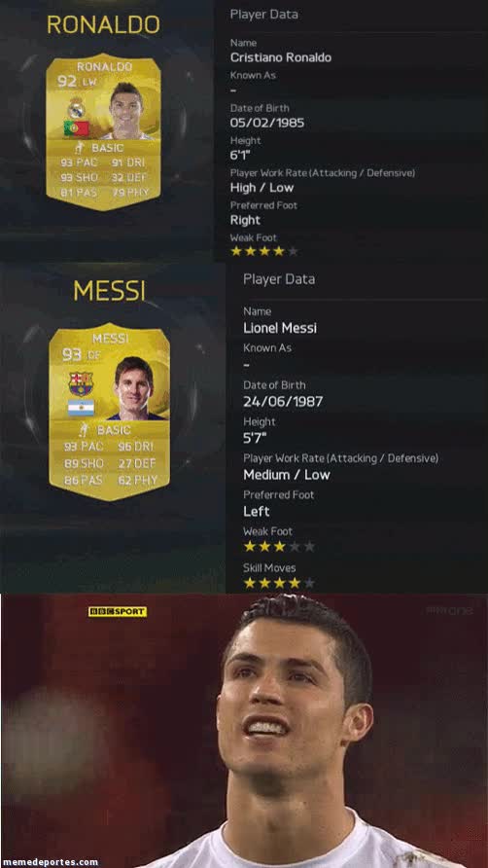Click the Portugal flag on Ronaldo card
488x868 pixels.
pos(77,128)
